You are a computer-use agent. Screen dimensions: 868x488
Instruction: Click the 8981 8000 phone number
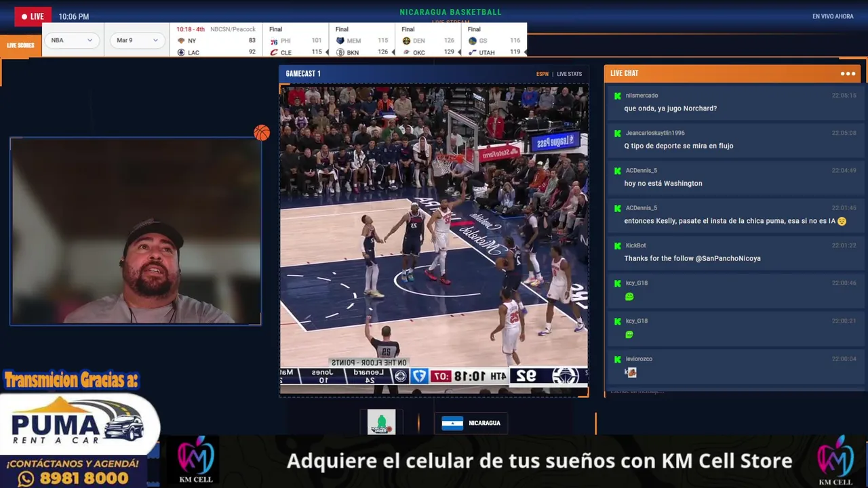85,479
